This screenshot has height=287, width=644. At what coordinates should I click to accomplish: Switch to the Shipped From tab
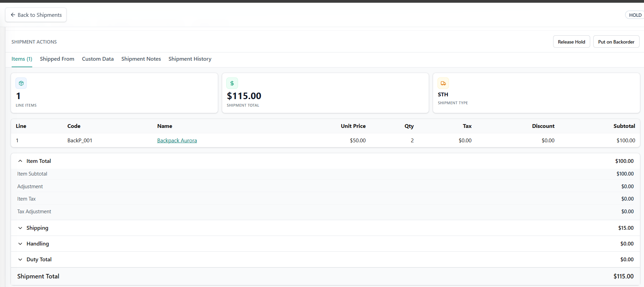point(57,59)
